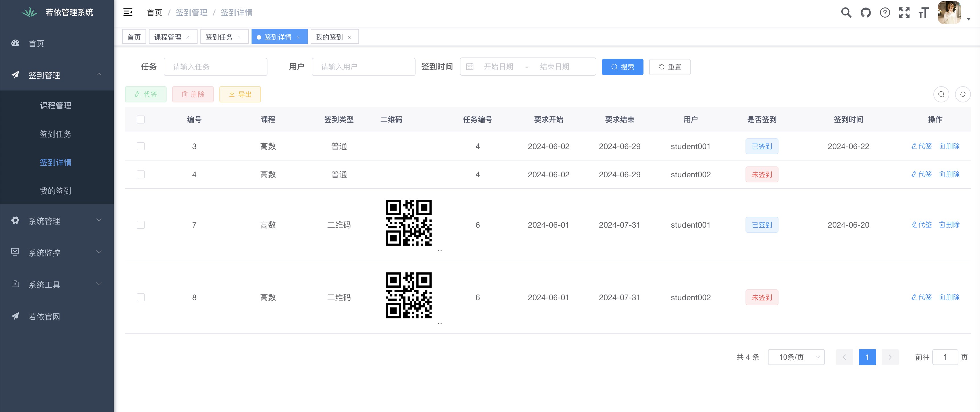Expand the 系统工具 sidebar menu
980x412 pixels.
point(57,285)
